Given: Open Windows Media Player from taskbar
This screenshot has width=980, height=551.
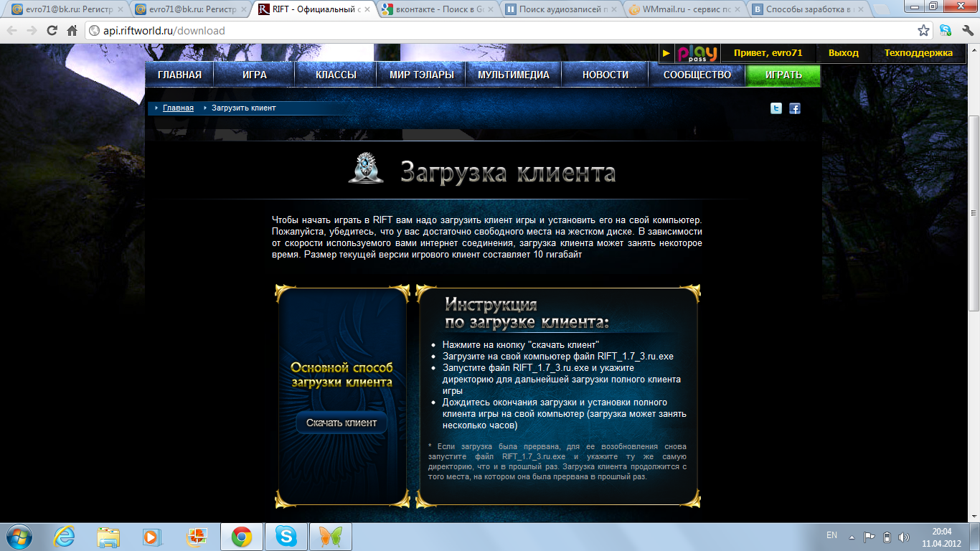Looking at the screenshot, I should (152, 537).
